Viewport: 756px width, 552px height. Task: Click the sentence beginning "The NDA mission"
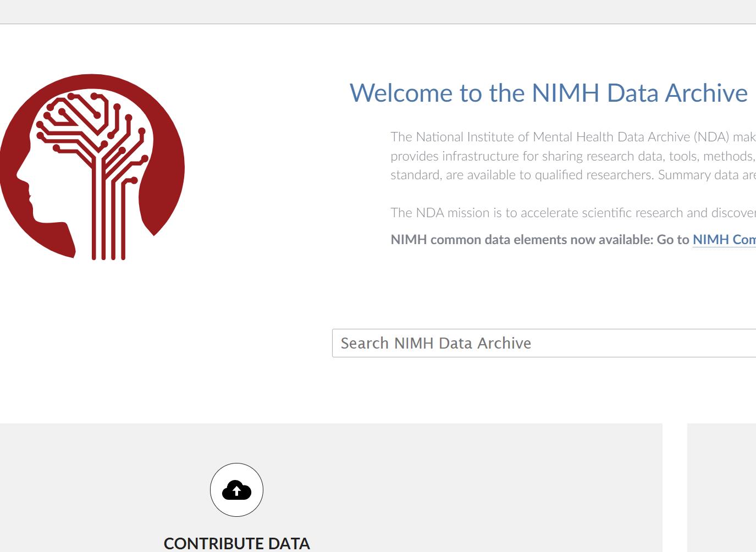572,213
